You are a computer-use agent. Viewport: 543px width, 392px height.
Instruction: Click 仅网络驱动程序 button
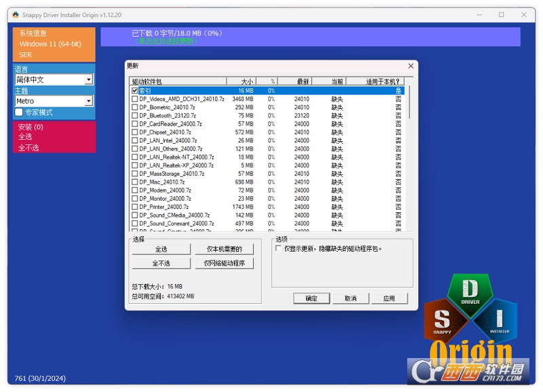[x=225, y=263]
